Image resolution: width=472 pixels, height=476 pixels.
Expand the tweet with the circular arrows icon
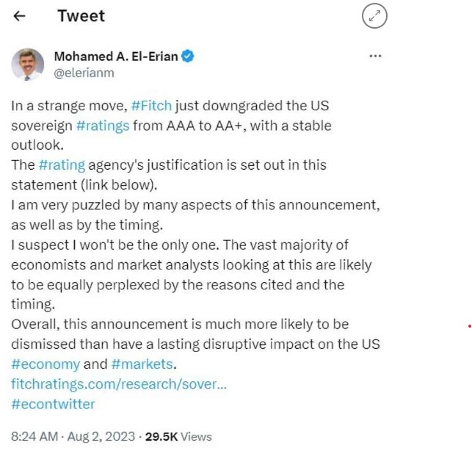click(374, 15)
